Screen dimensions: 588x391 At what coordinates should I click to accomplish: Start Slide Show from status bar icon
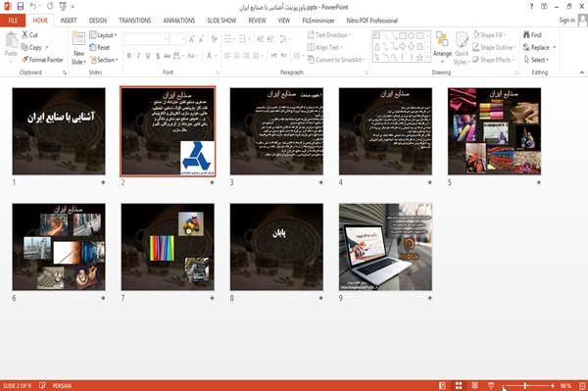491,385
